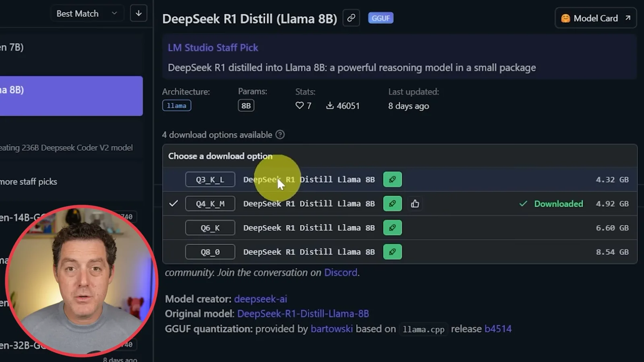Click the 4.92 GB size text
Screen dimensions: 644x362
click(612, 204)
